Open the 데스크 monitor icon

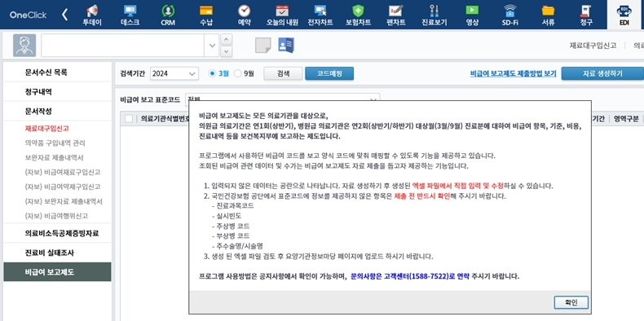tap(130, 15)
